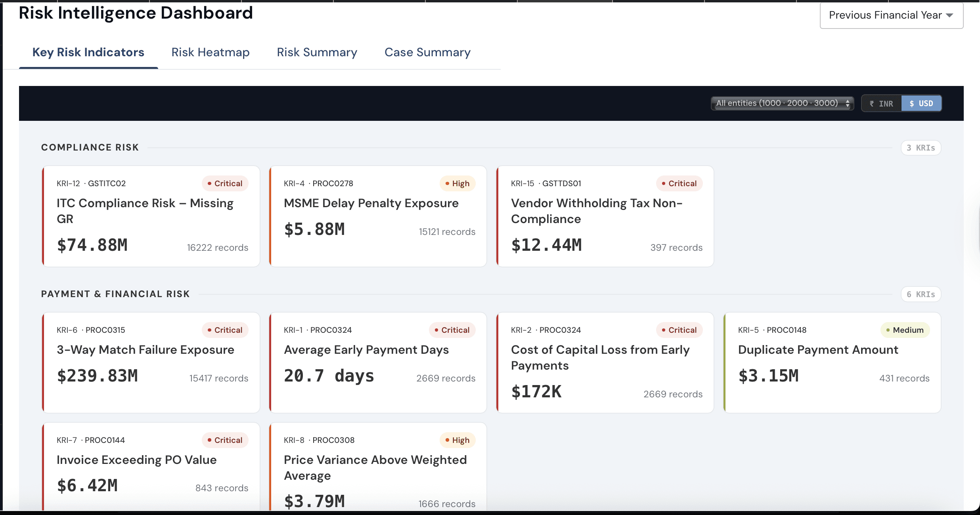Switch to Risk Heatmap tab
This screenshot has height=515, width=980.
[210, 52]
